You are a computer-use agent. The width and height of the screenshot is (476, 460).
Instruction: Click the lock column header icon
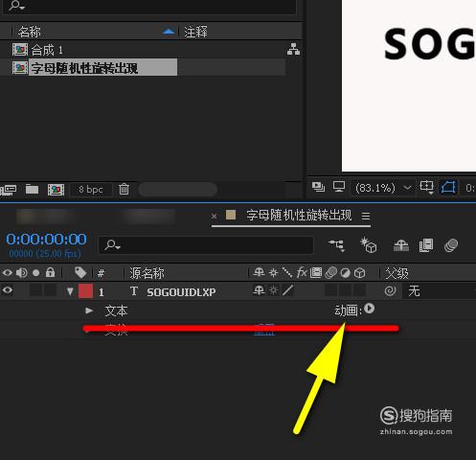pyautogui.click(x=50, y=272)
